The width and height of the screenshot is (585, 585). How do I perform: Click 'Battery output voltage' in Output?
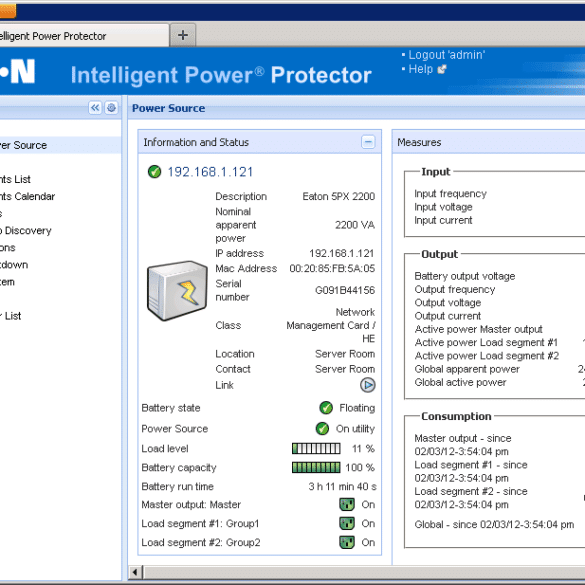pyautogui.click(x=464, y=276)
